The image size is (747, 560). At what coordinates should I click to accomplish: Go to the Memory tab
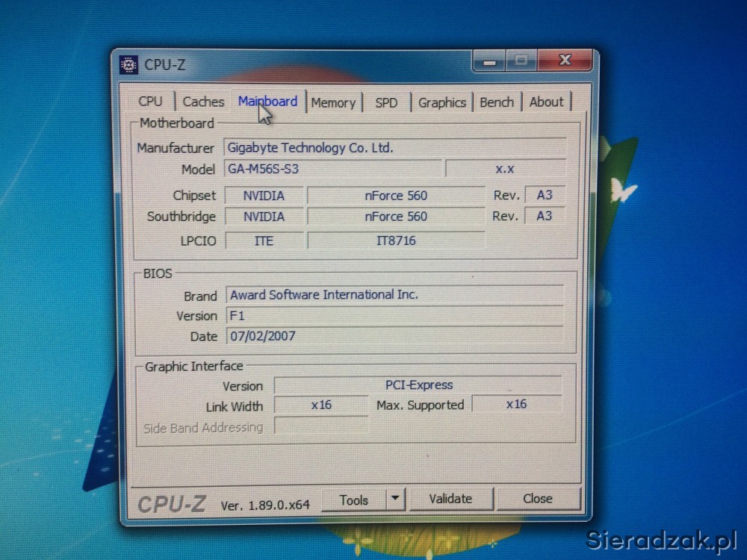(333, 102)
